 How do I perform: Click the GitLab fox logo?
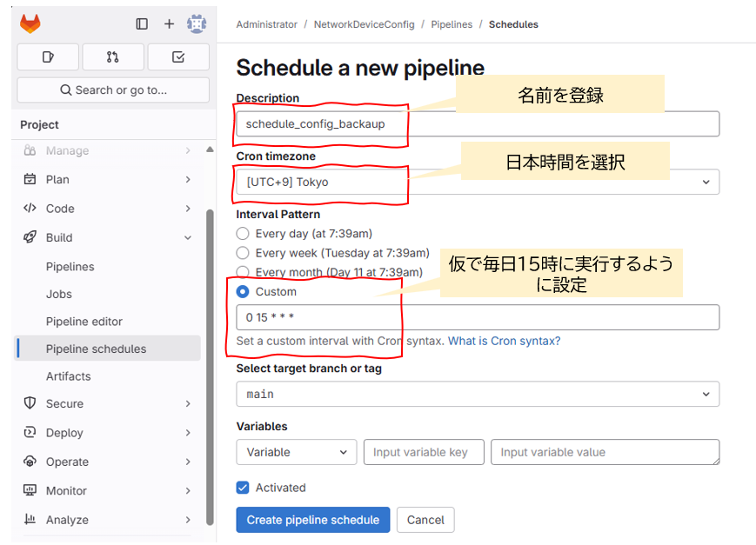click(x=30, y=23)
